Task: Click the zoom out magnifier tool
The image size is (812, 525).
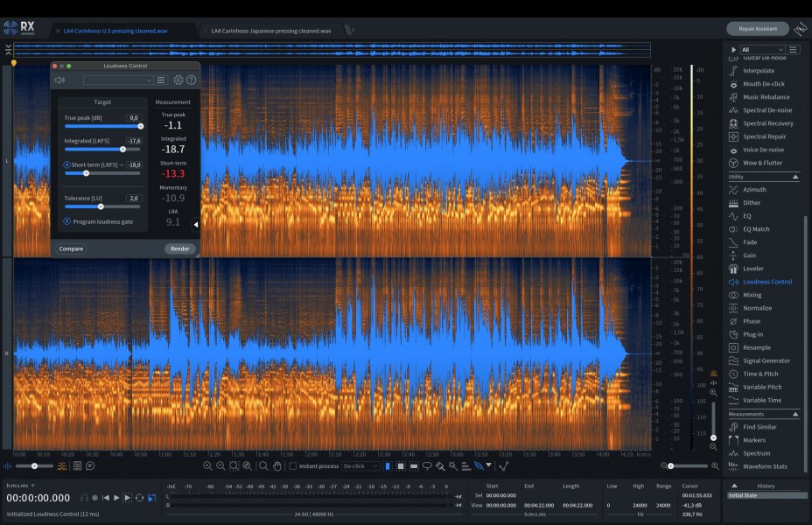Action: pyautogui.click(x=220, y=466)
